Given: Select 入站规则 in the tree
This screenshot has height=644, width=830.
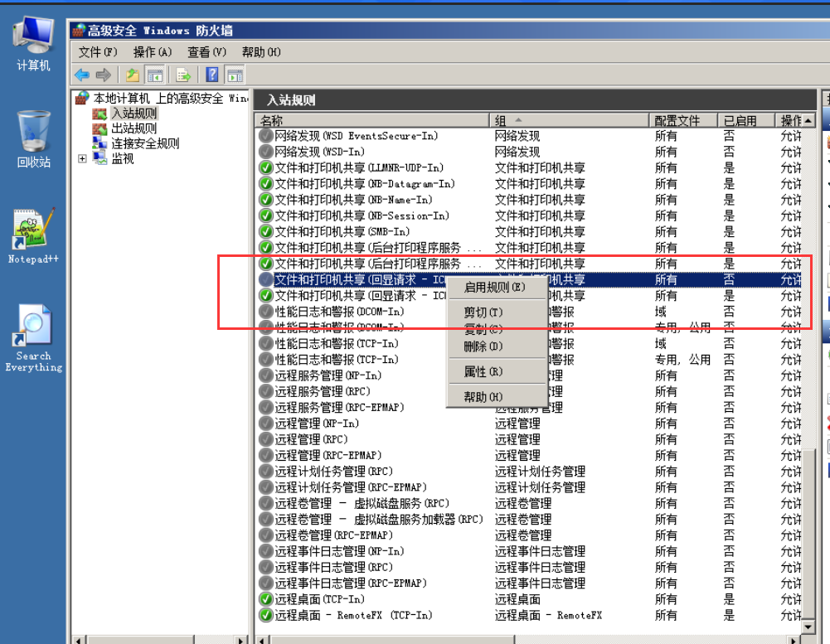Looking at the screenshot, I should tap(134, 114).
